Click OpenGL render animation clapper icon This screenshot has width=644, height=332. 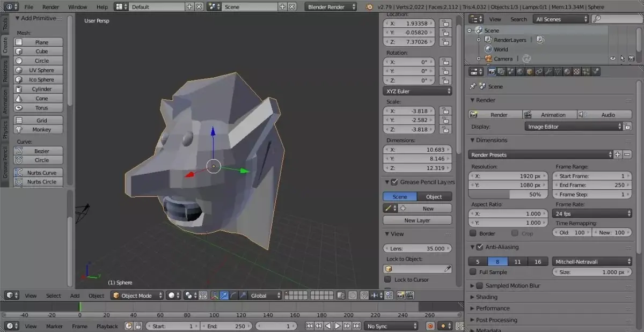[x=409, y=296]
